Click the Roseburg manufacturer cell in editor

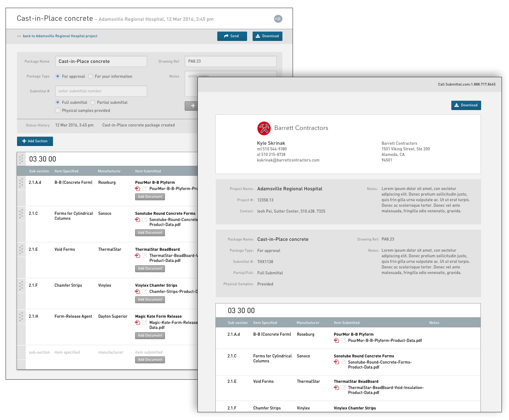pos(107,183)
